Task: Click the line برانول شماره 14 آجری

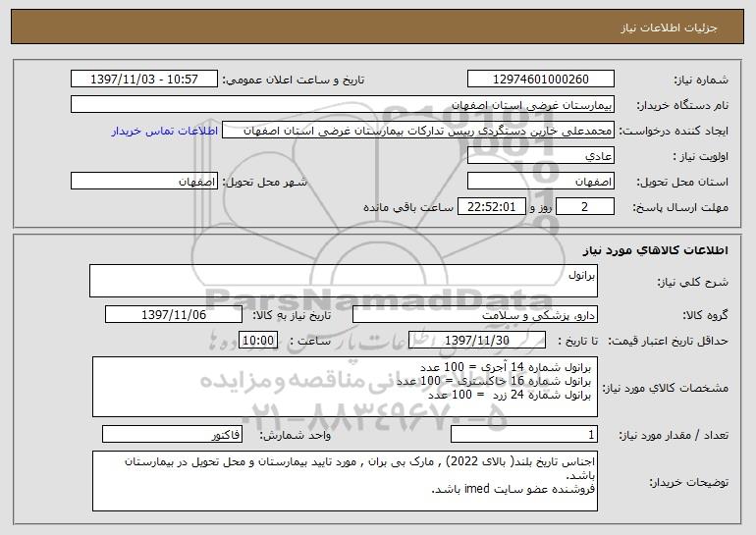Action: (506, 367)
